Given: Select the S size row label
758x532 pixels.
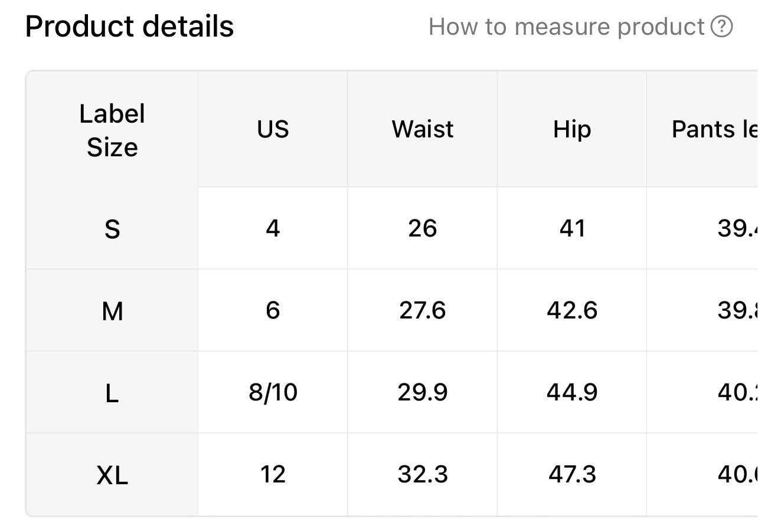Looking at the screenshot, I should 112,228.
